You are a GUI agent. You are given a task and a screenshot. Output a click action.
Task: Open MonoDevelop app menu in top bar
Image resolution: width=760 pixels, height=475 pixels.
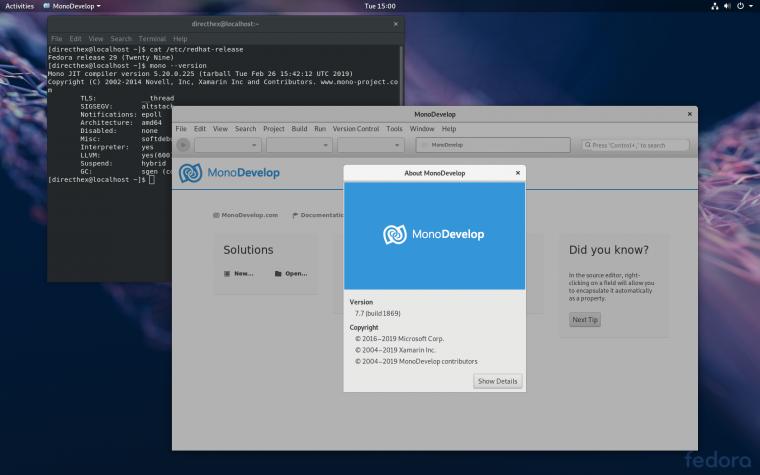click(x=72, y=6)
